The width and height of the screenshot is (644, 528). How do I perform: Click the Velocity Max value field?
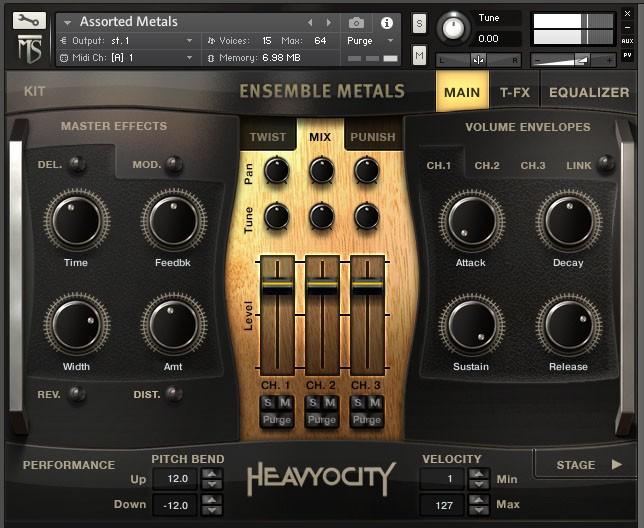click(x=442, y=505)
